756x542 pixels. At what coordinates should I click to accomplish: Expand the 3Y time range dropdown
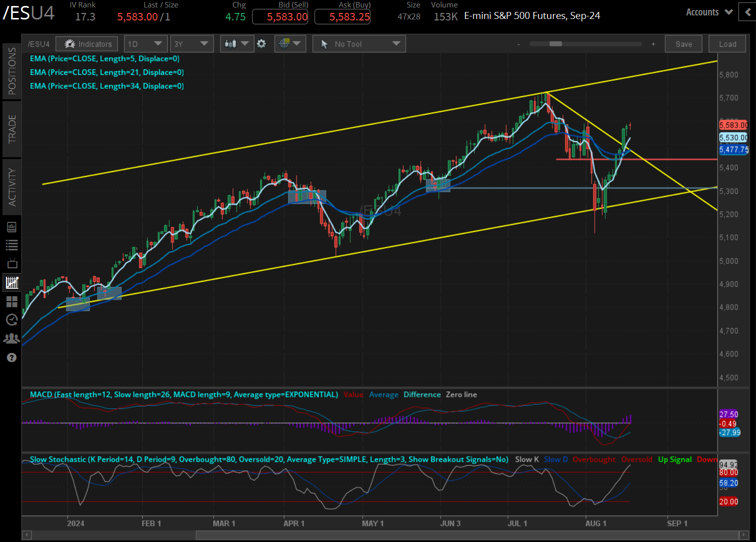(x=192, y=44)
